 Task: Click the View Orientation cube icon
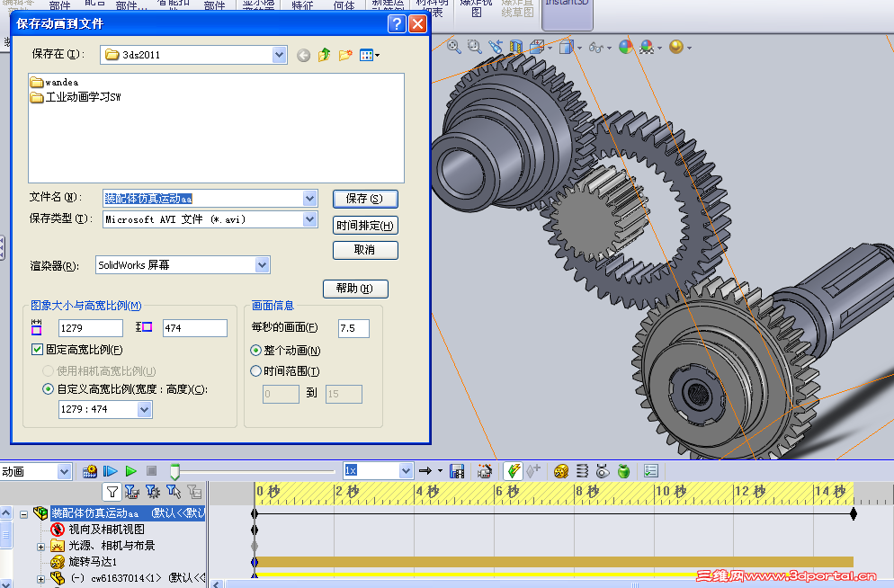click(537, 47)
